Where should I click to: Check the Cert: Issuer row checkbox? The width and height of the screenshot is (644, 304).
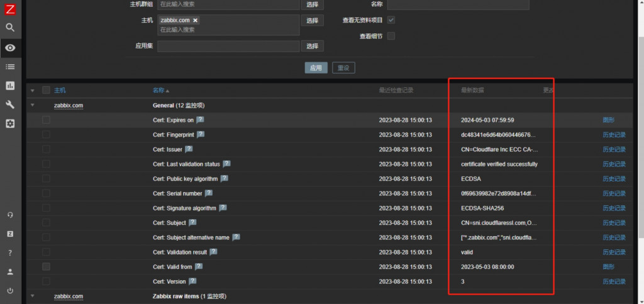[x=46, y=149]
